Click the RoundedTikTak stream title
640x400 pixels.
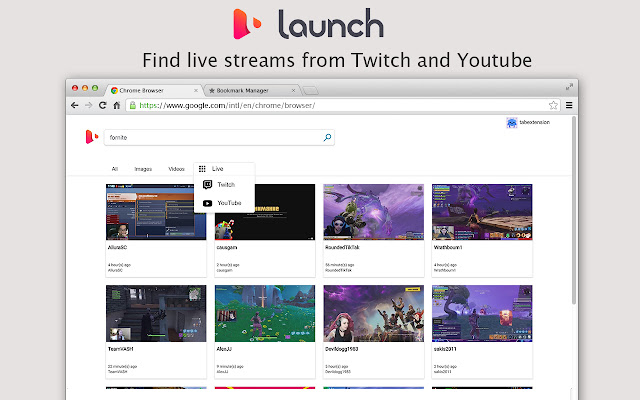[x=342, y=247]
